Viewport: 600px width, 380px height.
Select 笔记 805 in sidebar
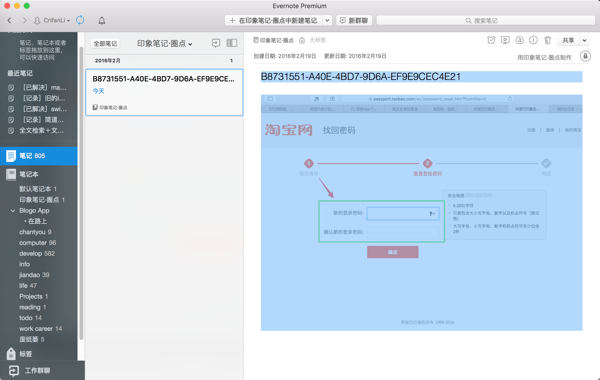(39, 156)
